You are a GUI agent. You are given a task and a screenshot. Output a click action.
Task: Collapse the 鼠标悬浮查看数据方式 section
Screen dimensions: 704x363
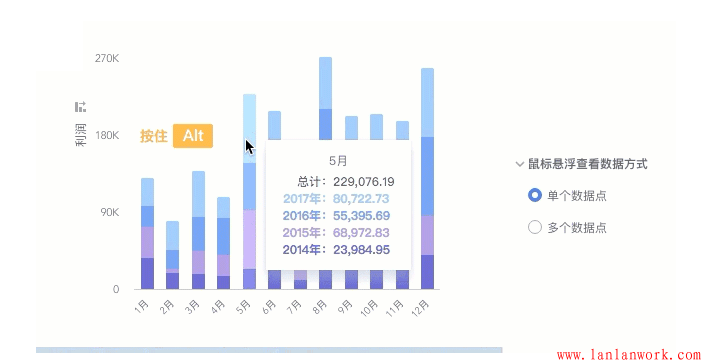pos(520,164)
